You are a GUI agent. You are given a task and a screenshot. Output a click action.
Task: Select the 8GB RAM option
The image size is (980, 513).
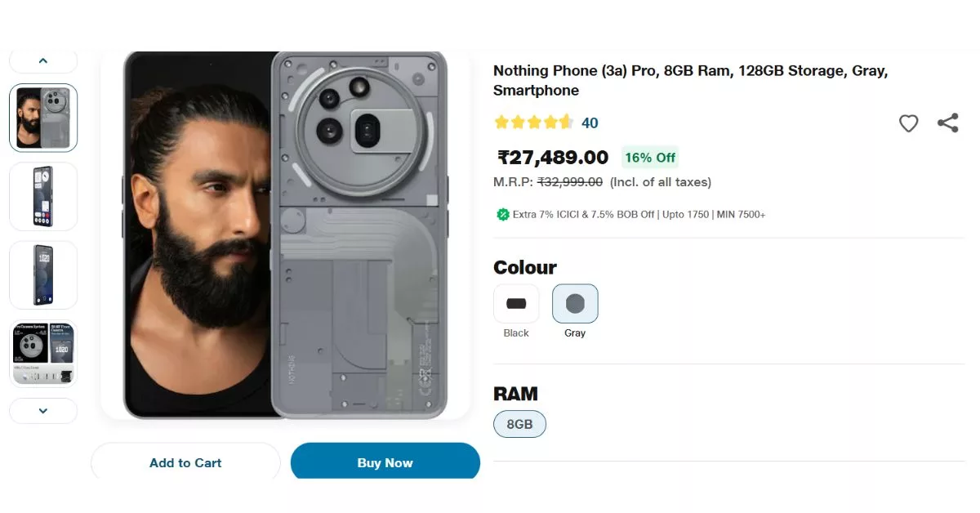[519, 424]
